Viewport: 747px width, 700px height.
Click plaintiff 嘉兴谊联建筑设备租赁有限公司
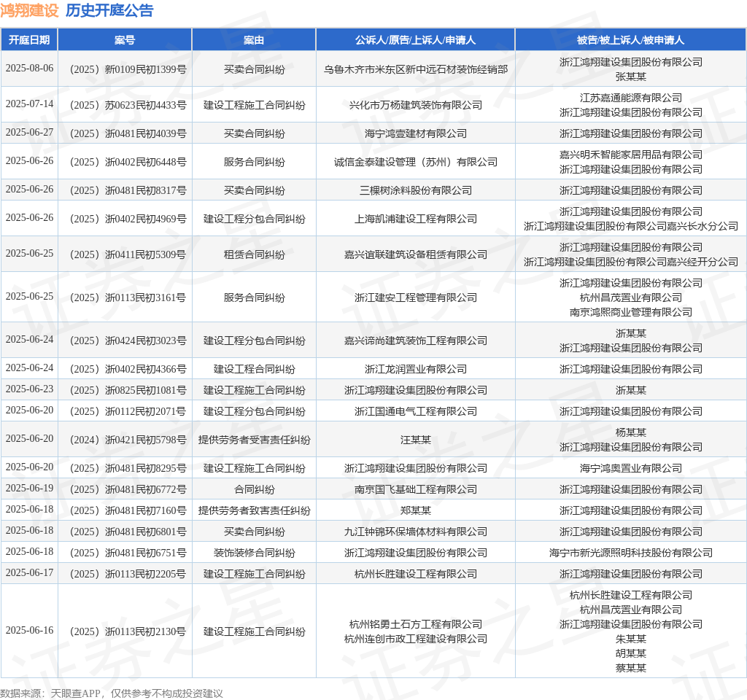[x=415, y=254]
